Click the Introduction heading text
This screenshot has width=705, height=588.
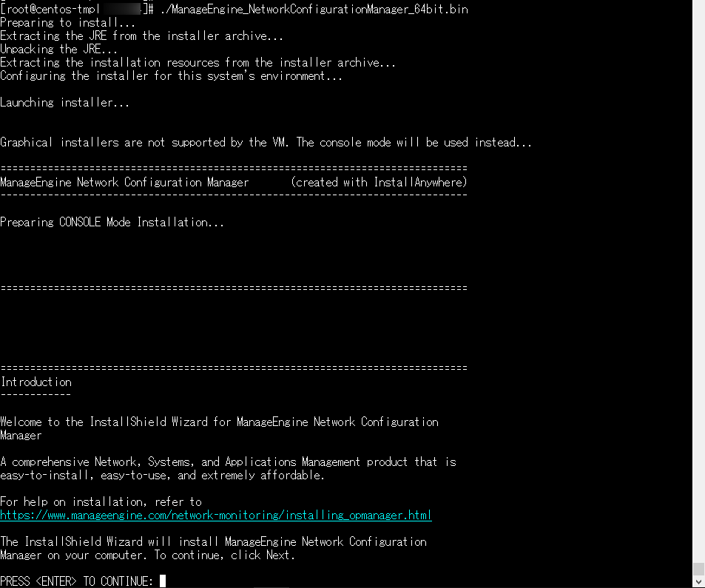click(x=36, y=382)
